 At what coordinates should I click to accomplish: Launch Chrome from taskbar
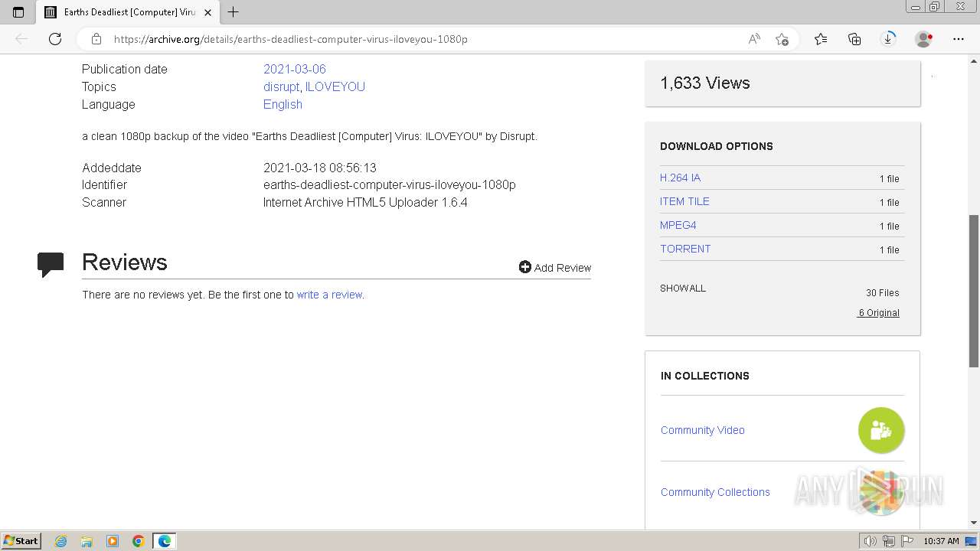138,541
